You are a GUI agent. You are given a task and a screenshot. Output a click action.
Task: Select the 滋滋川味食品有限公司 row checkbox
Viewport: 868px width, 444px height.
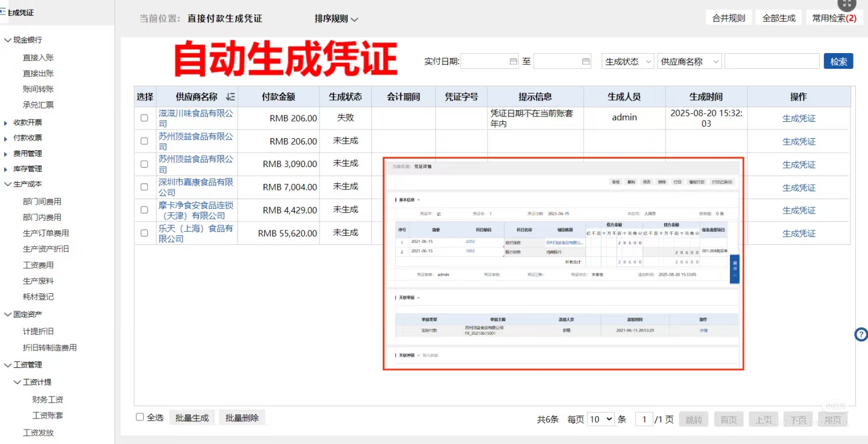(144, 118)
